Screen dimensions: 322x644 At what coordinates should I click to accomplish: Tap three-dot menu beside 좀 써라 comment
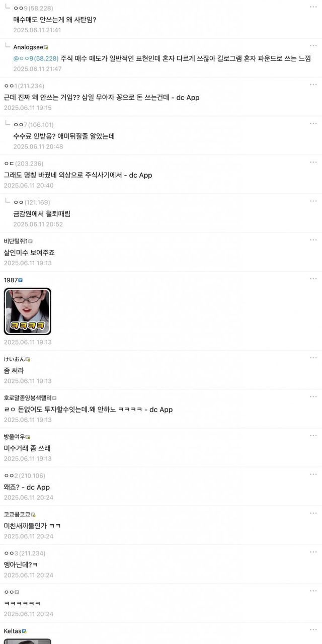coord(313,357)
